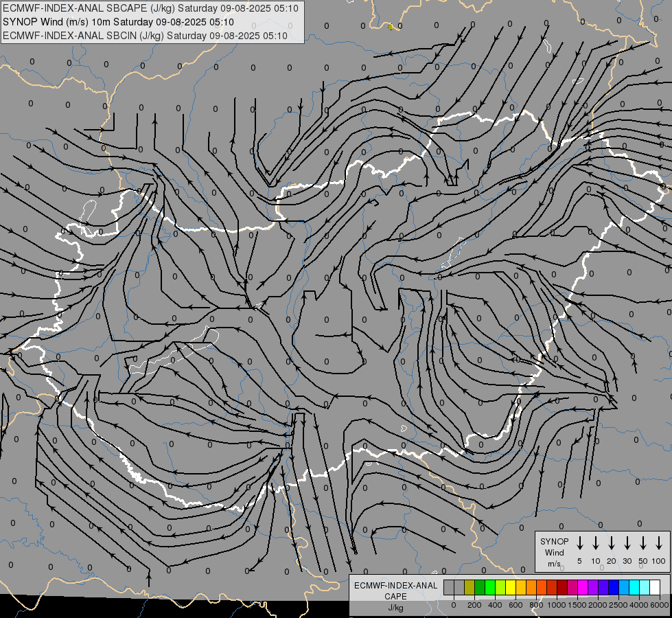
Task: Pick the pale cyan swatch right of 4000 tick
Action: (645, 587)
